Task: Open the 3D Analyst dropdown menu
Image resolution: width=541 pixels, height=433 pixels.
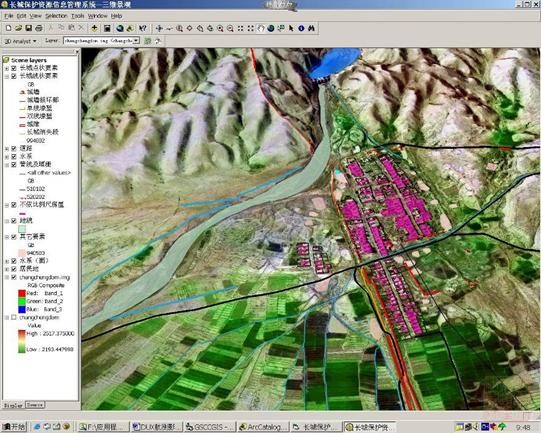Action: (x=21, y=41)
